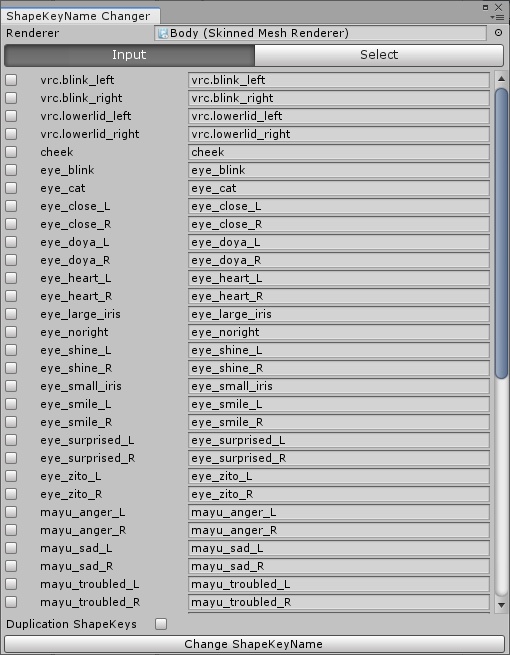Edit the eye_surprised_R name field

339,458
